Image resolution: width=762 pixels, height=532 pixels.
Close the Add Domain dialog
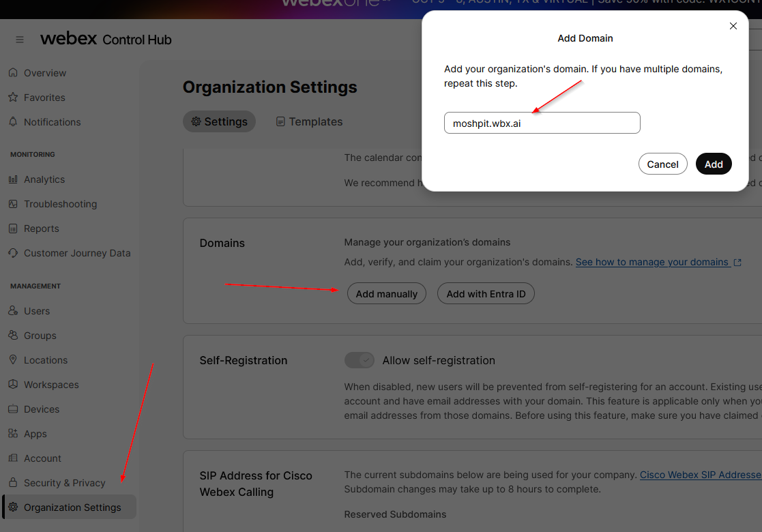[733, 26]
